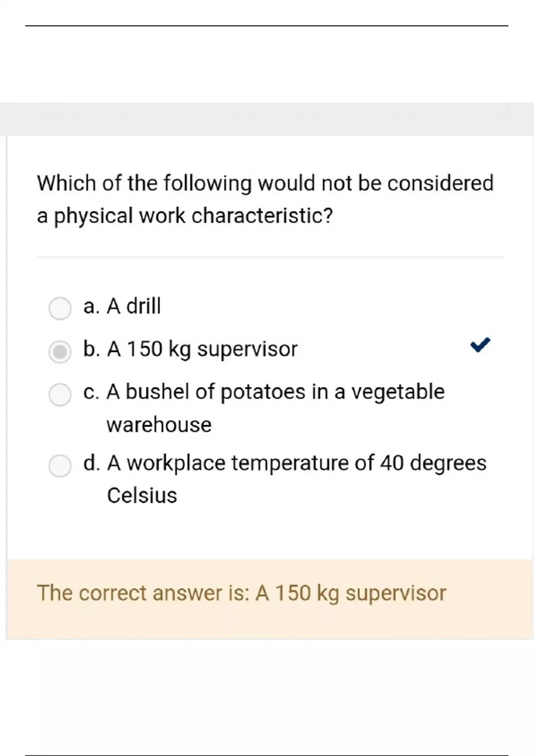Choose the radio button beside bushel of potatoes
The image size is (534, 756).
tap(60, 394)
